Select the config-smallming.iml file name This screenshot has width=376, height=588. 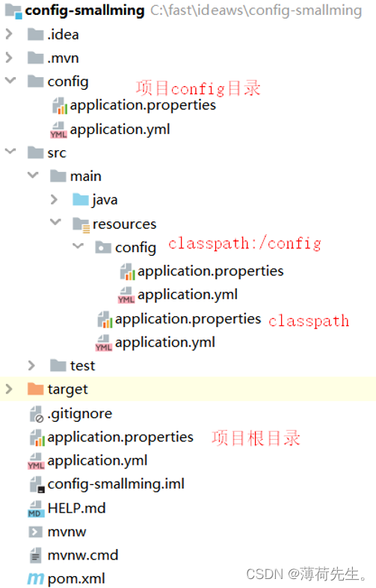116,484
